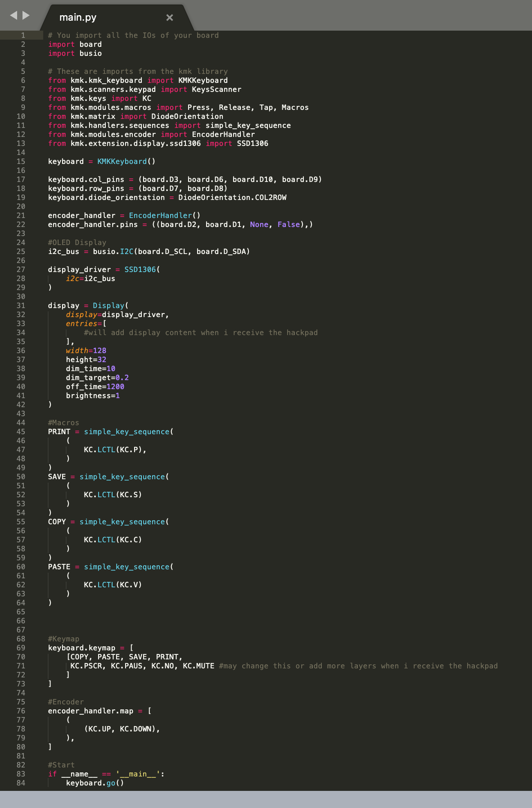Click line number 1 in the gutter
Viewport: 532px width, 808px height.
tap(23, 35)
